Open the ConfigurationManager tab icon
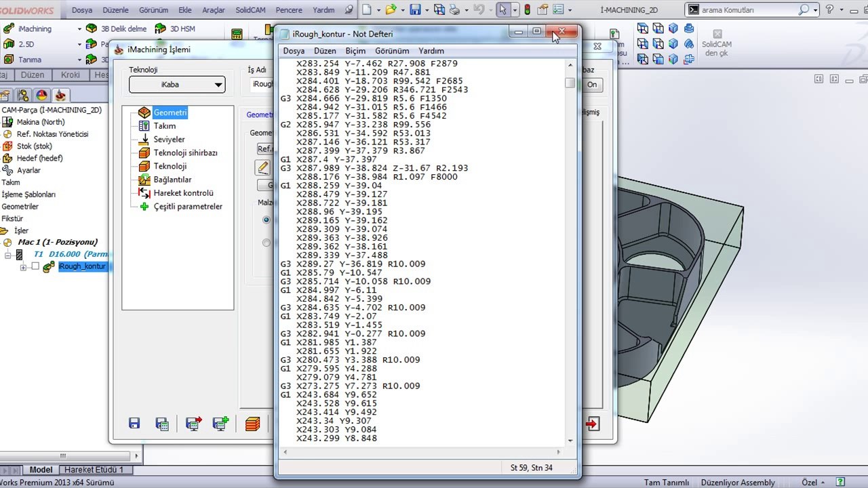Screen dimensions: 868x488 click(23, 96)
